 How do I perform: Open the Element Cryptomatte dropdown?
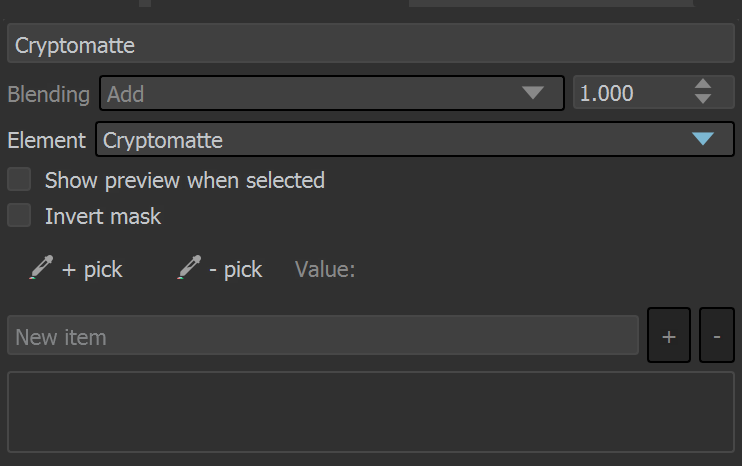(415, 140)
